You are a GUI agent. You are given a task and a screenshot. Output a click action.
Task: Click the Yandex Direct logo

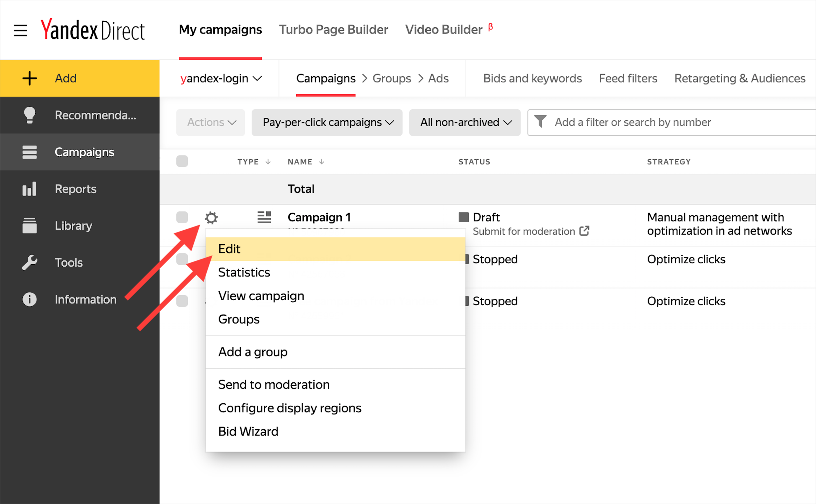click(93, 30)
